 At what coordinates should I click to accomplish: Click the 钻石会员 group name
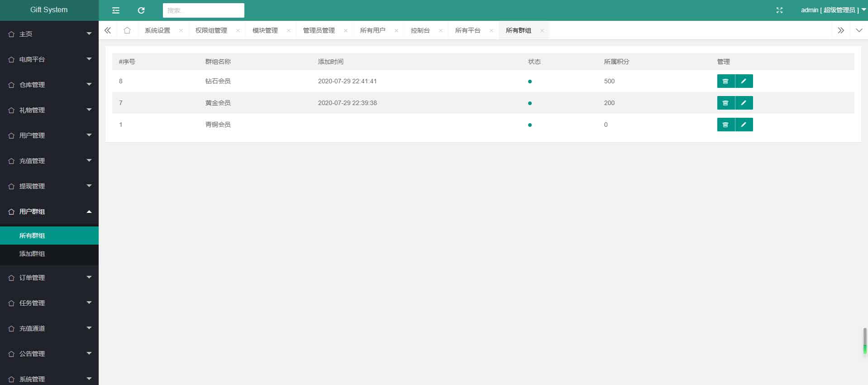pyautogui.click(x=218, y=81)
